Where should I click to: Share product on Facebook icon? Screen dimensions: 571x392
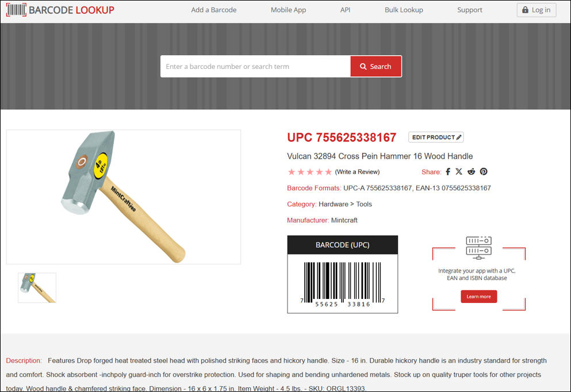pos(448,172)
